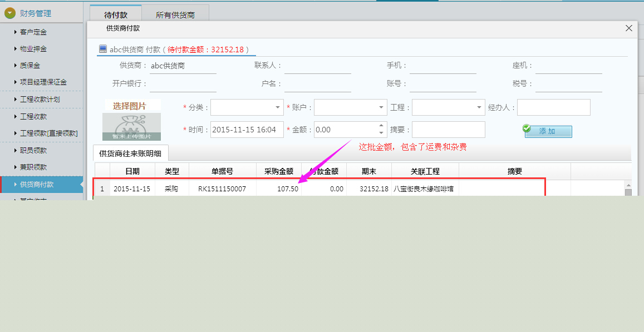This screenshot has height=332, width=644.
Task: Click the monitor icon beside abc供货商 付款
Action: (x=102, y=48)
